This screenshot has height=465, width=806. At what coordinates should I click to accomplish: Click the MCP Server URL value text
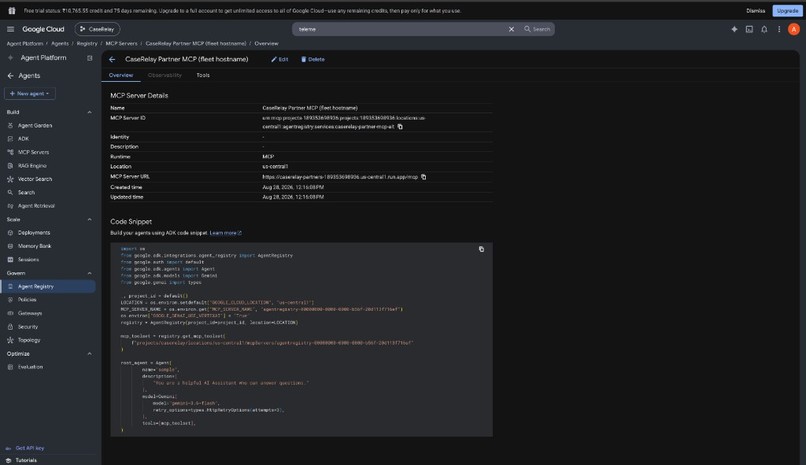point(340,177)
